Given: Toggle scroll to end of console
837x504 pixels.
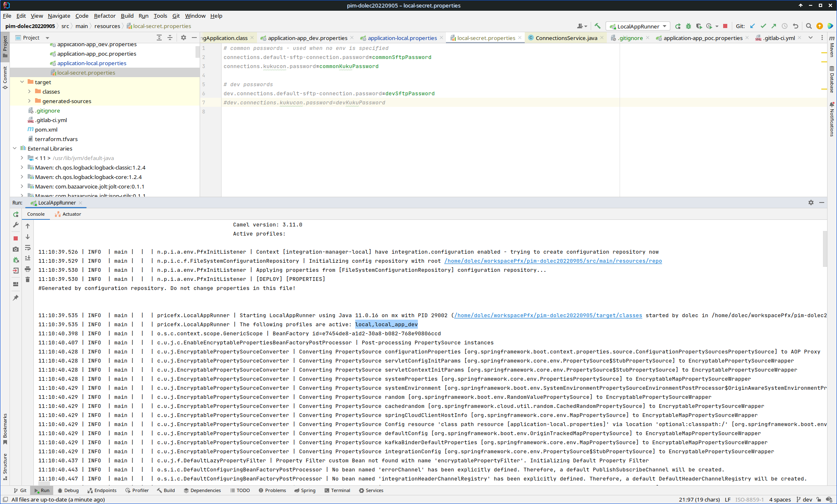Looking at the screenshot, I should 28,258.
